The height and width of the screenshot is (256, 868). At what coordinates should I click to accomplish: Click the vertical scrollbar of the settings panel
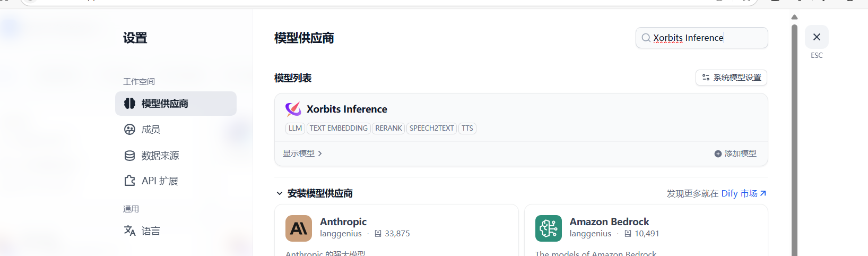[794, 139]
